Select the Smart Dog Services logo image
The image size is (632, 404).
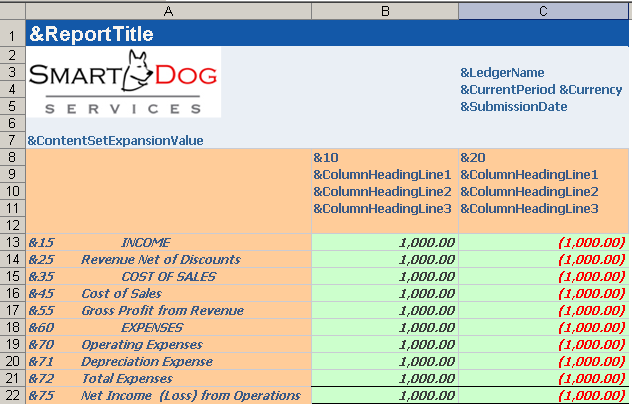(124, 82)
